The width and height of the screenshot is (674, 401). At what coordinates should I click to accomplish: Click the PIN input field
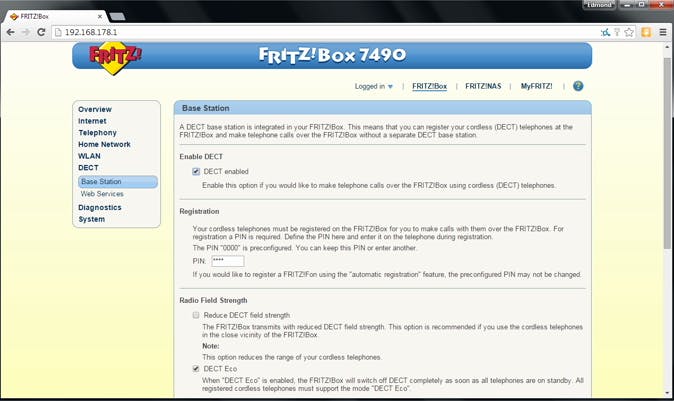pos(228,261)
